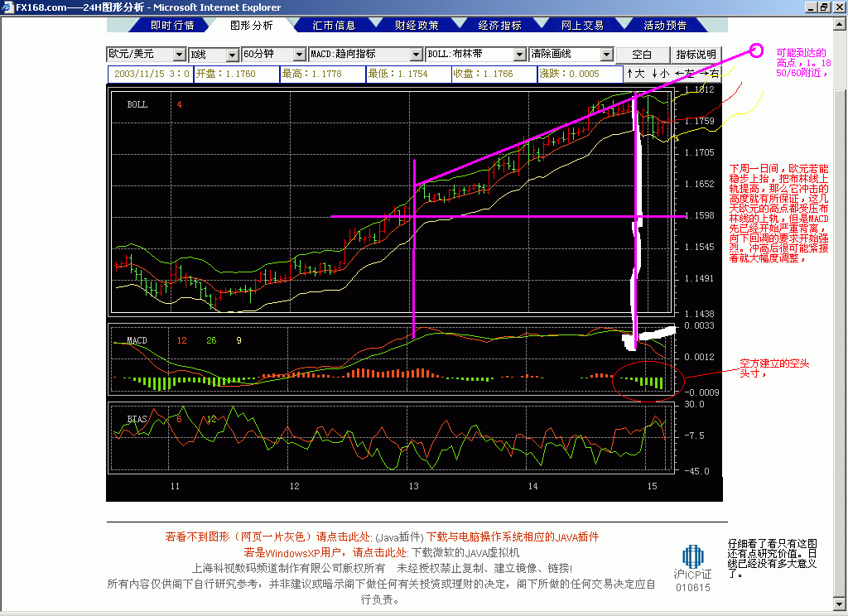Click the 沪ICP证 010615 badge icon
This screenshot has width=848, height=616.
click(x=693, y=557)
